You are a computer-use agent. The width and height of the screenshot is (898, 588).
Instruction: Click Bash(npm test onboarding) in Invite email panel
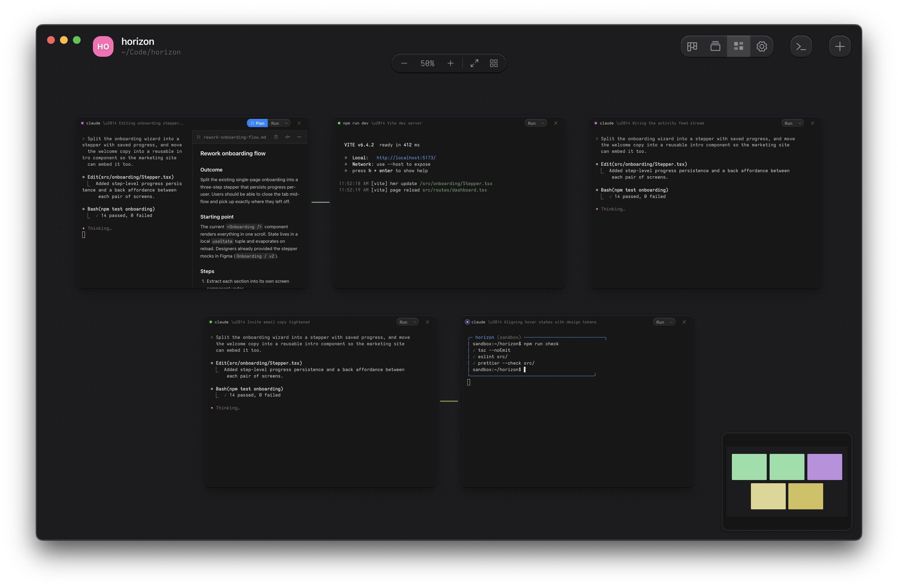(249, 389)
